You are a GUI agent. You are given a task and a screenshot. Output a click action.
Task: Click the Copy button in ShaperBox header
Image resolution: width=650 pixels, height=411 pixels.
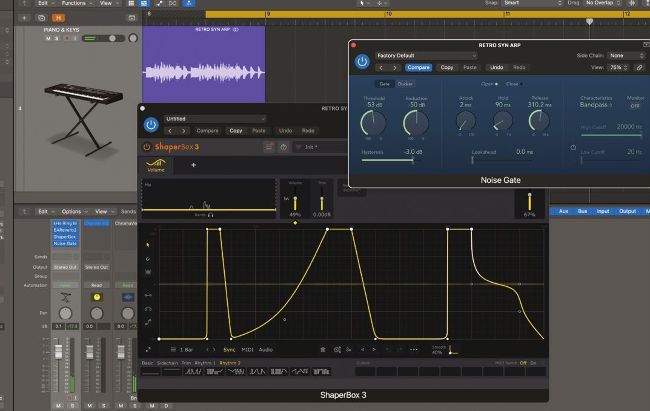[x=235, y=130]
